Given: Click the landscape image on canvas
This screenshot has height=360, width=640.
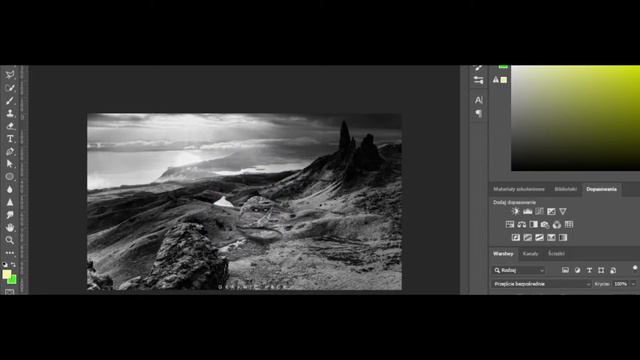Looking at the screenshot, I should [x=244, y=202].
